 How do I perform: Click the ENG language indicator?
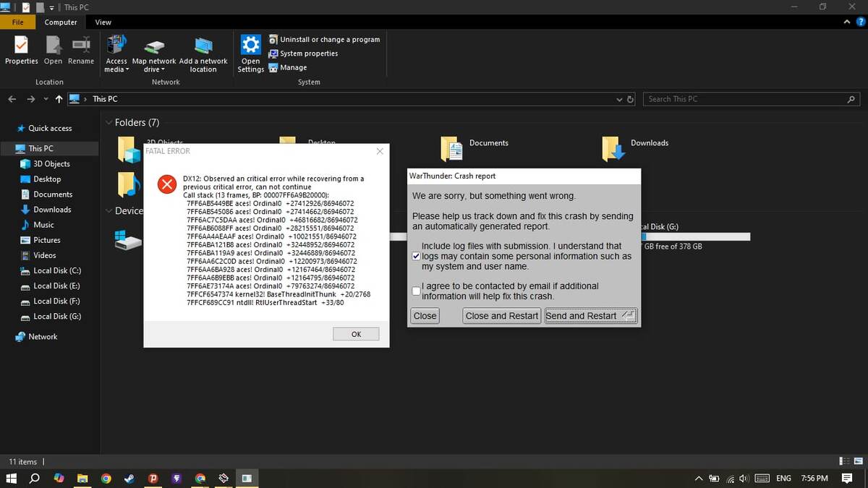click(783, 479)
